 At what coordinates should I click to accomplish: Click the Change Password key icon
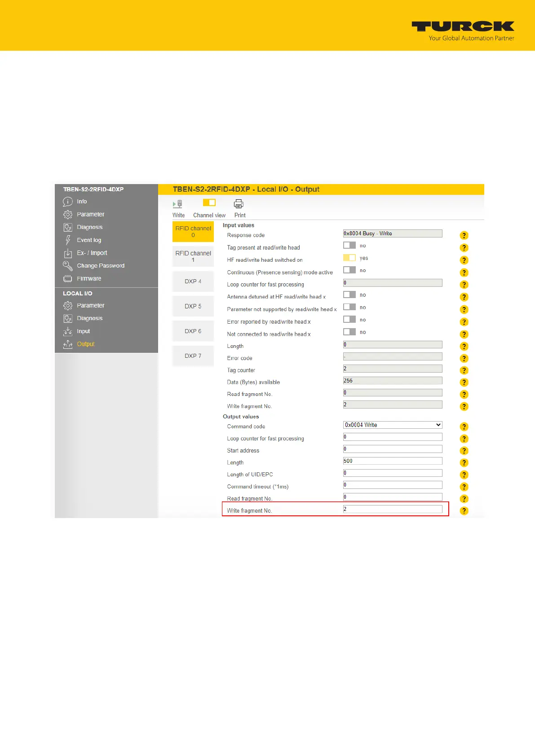click(67, 266)
